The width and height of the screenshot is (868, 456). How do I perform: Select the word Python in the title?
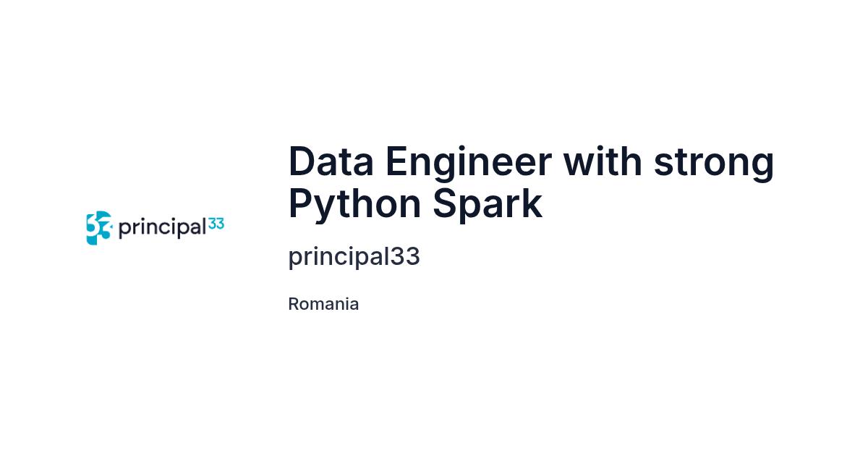click(x=354, y=207)
